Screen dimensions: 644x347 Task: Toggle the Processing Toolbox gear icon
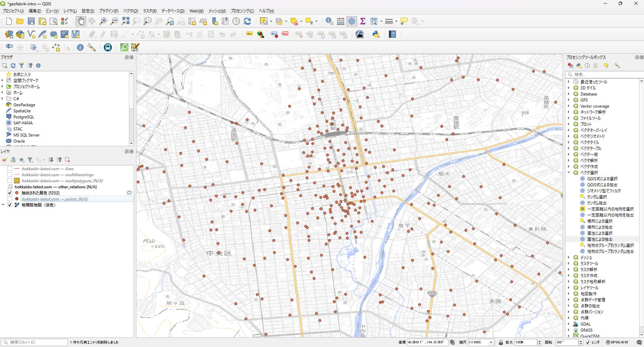tap(352, 21)
